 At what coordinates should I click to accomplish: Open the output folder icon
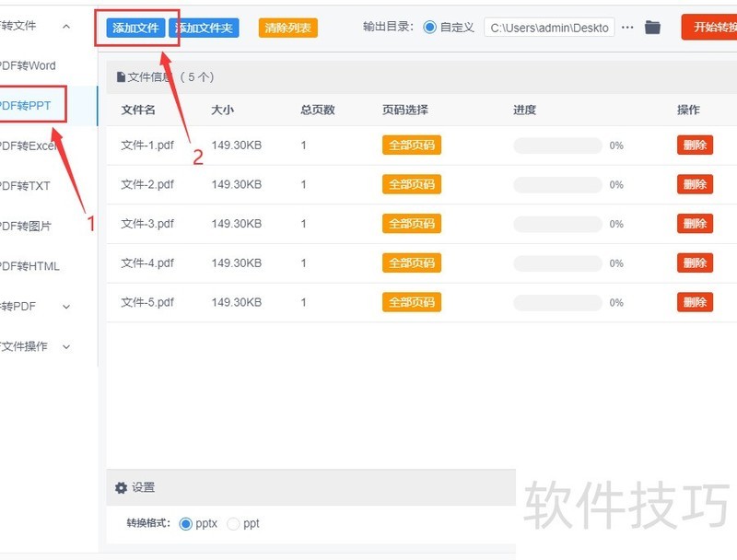[x=652, y=28]
